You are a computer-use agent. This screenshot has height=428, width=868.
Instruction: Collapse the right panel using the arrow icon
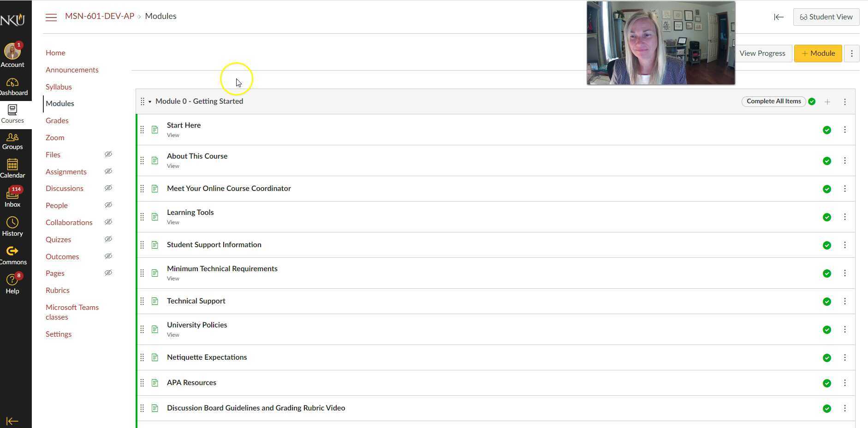[778, 17]
